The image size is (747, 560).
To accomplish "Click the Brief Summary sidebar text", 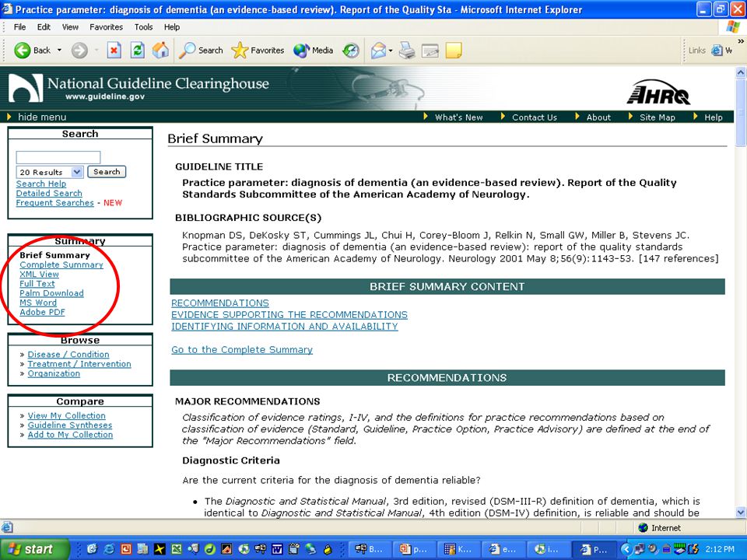I will point(54,255).
